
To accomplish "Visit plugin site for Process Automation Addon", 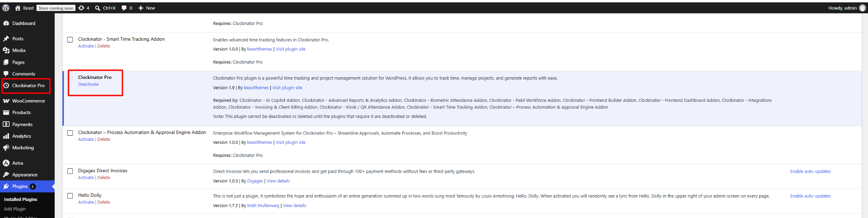I will pos(290,143).
